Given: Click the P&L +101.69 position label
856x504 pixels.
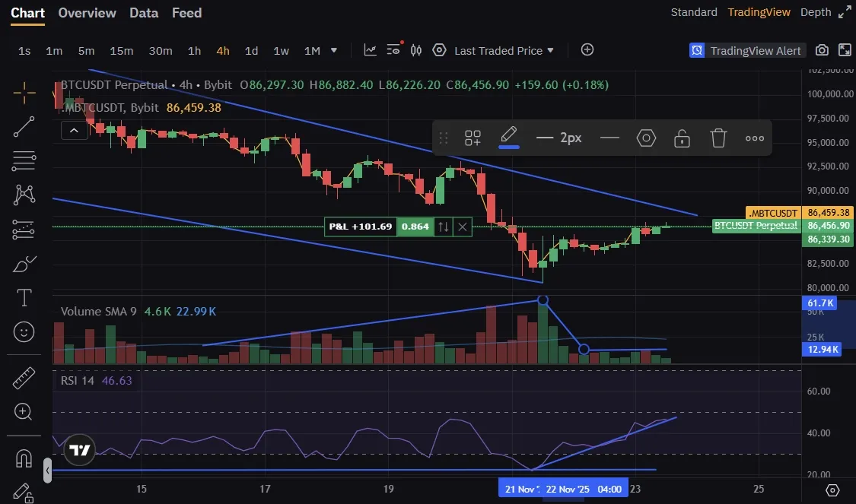Looking at the screenshot, I should 361,227.
